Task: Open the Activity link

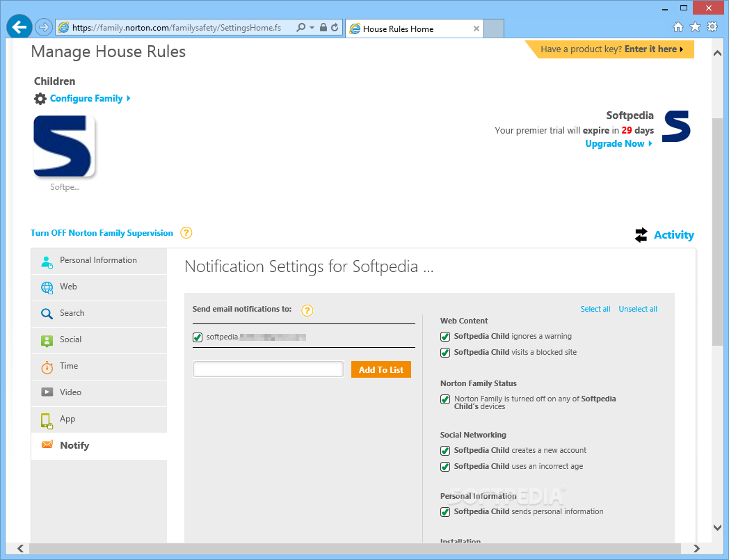Action: pyautogui.click(x=673, y=235)
